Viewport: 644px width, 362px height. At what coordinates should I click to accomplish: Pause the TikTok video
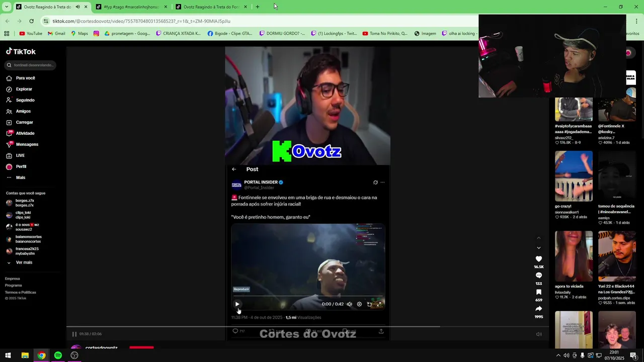point(74,334)
